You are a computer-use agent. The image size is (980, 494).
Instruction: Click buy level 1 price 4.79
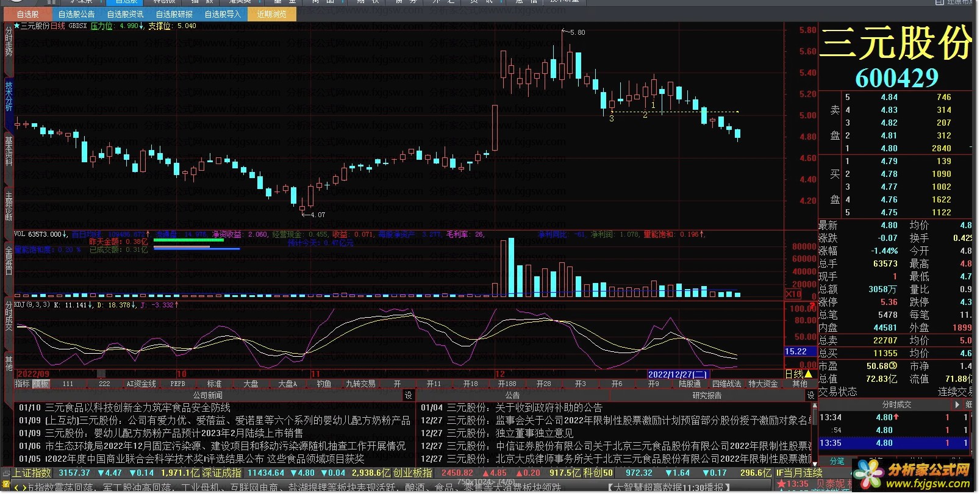889,162
